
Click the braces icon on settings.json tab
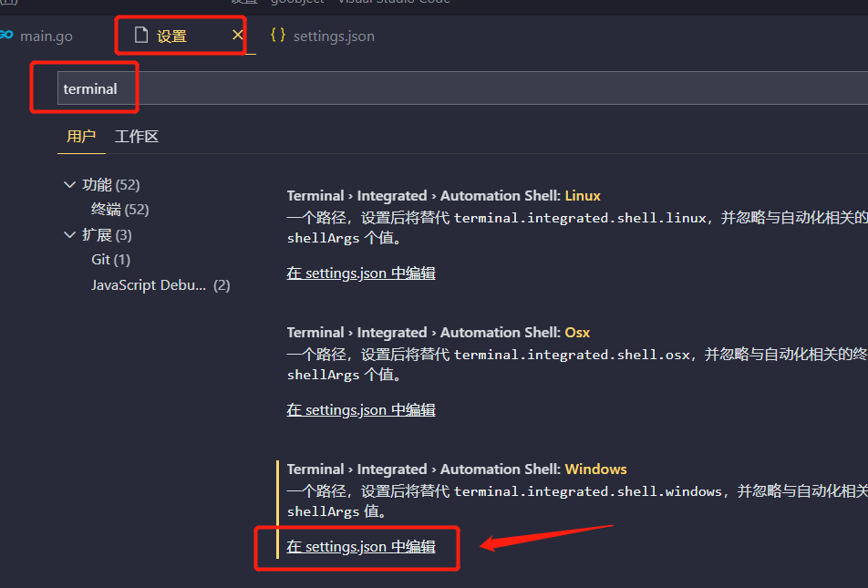point(278,36)
